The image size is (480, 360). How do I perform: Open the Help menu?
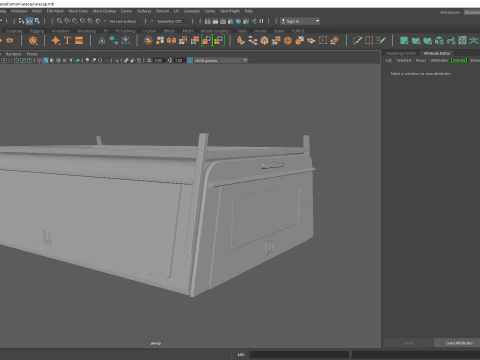click(x=249, y=11)
